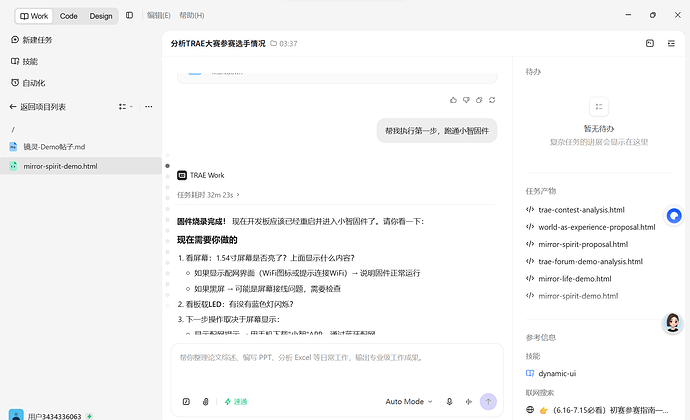Click the blue floating chat bubble icon
The image size is (690, 420).
[x=674, y=216]
